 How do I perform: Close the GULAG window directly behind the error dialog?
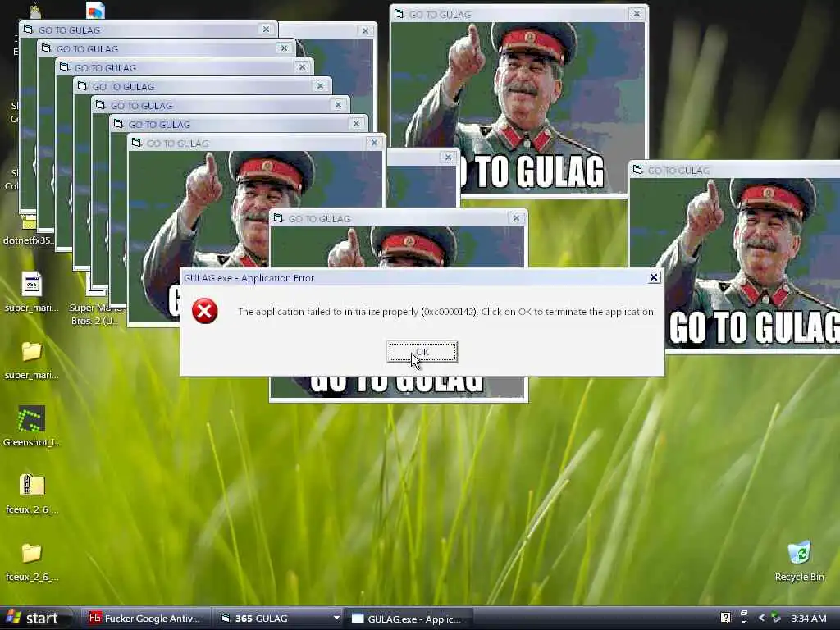(x=516, y=218)
